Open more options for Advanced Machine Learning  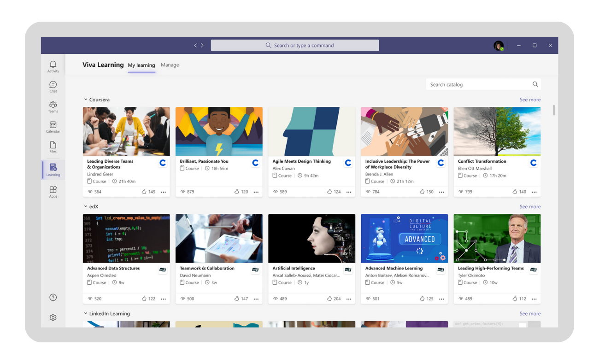(441, 299)
